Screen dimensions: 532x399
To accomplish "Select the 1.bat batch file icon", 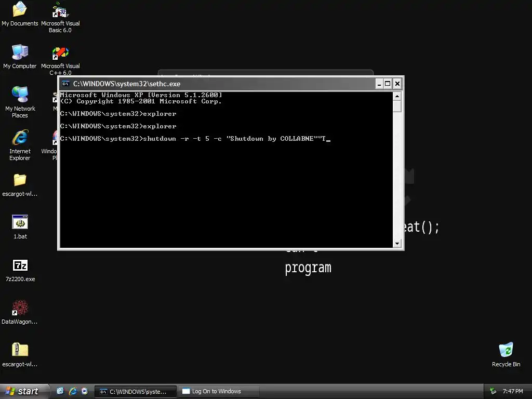I will click(20, 227).
